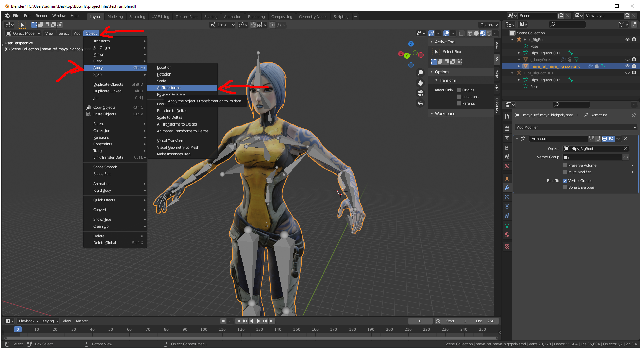The image size is (644, 349).
Task: Click the Start frame field
Action: (x=456, y=321)
